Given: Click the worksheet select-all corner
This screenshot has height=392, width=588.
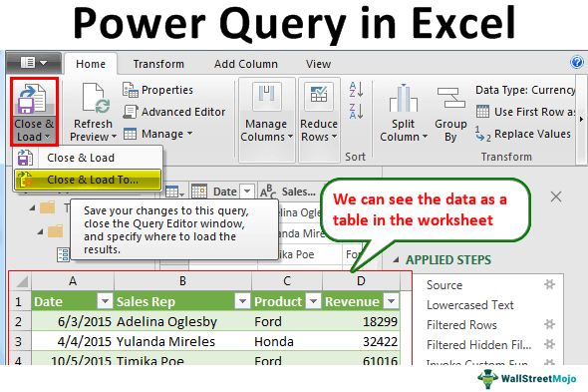Looking at the screenshot, I should click(21, 281).
